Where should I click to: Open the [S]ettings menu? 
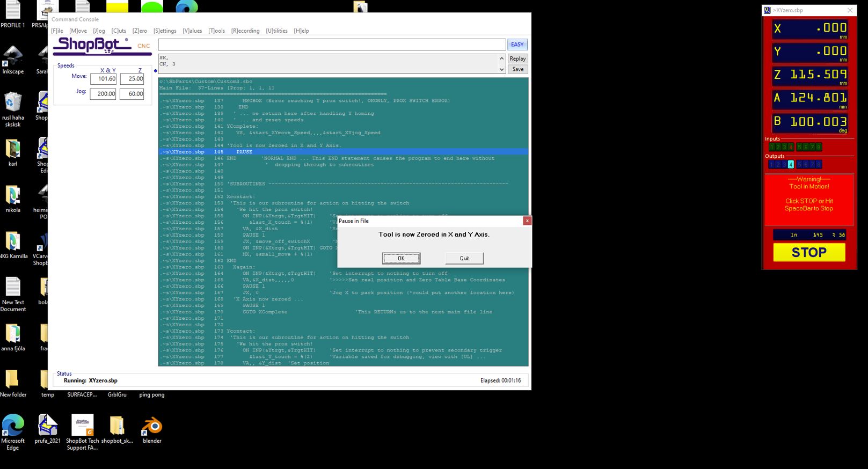click(x=165, y=31)
